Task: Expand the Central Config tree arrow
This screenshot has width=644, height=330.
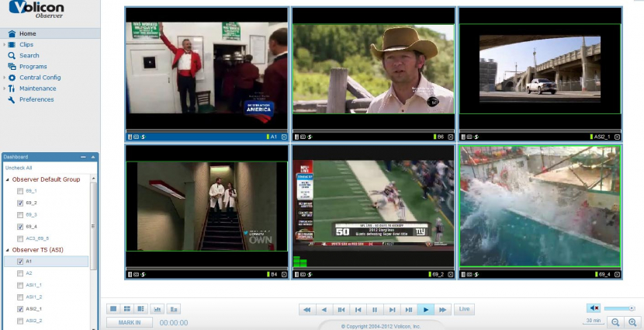Action: (4, 78)
